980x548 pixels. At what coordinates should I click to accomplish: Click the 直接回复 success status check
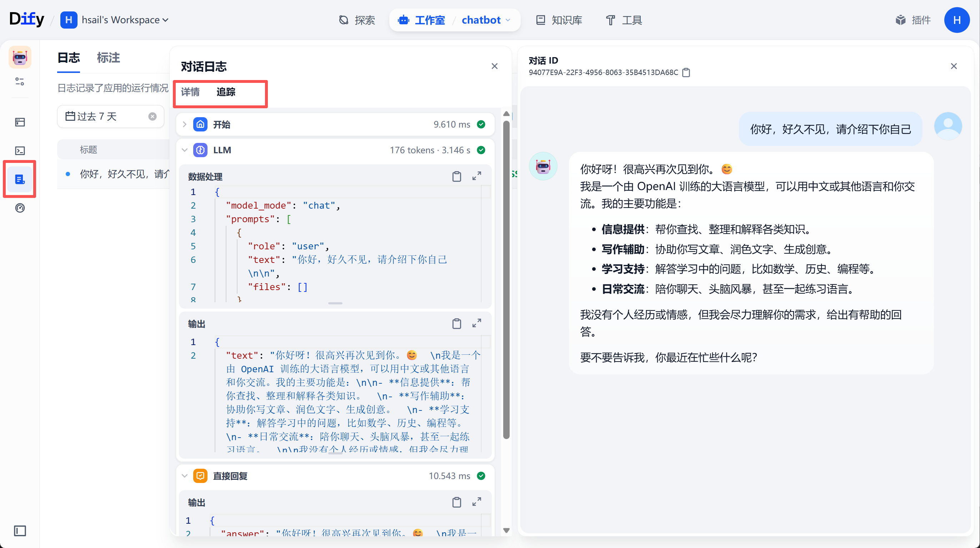tap(481, 476)
